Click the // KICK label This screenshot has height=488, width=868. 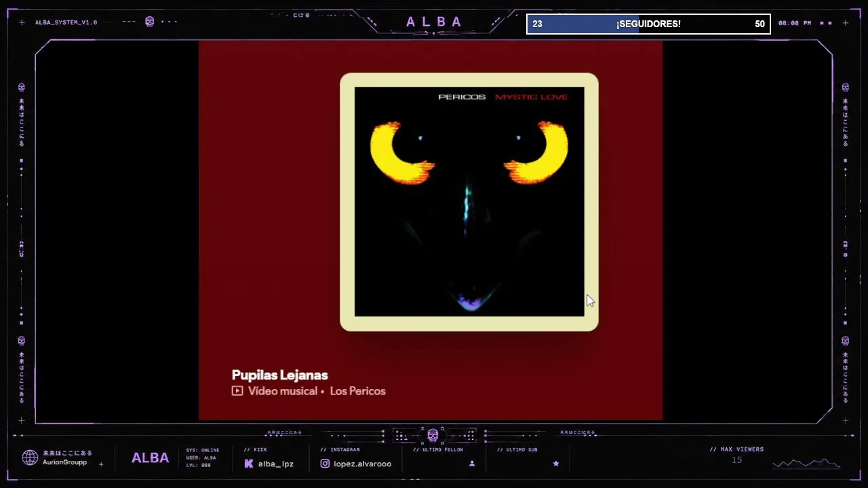[x=255, y=449]
